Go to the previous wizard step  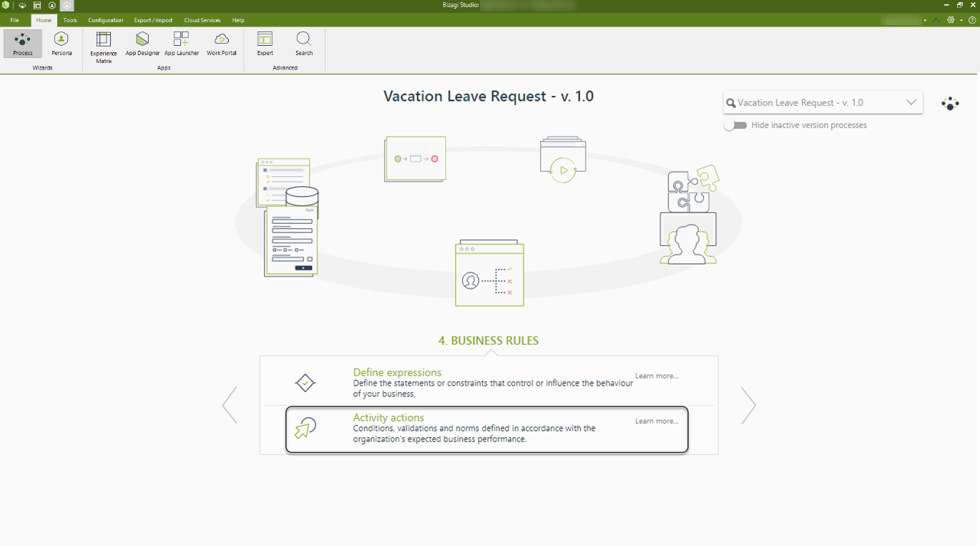230,406
